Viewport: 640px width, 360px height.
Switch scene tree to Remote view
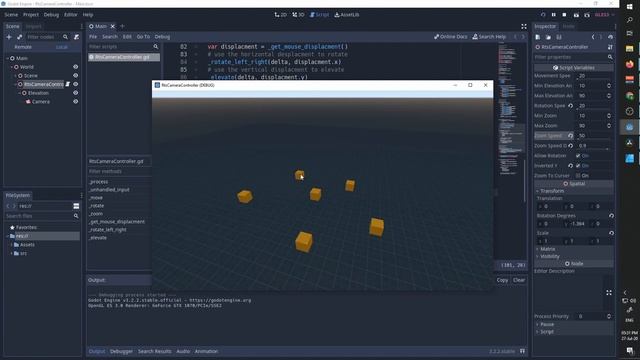[23, 47]
